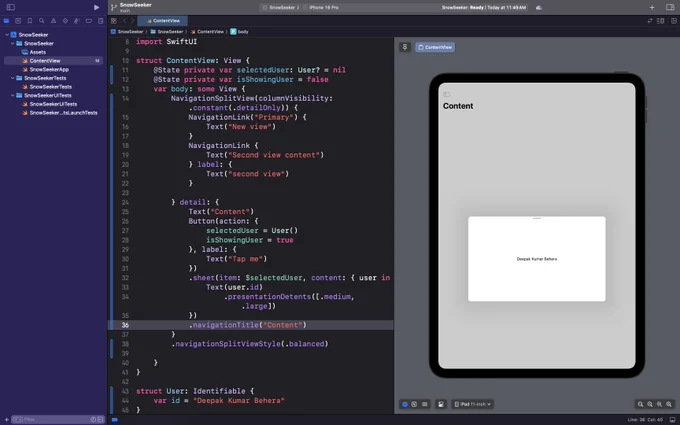
Task: Zoom out the canvas preview
Action: (640, 404)
